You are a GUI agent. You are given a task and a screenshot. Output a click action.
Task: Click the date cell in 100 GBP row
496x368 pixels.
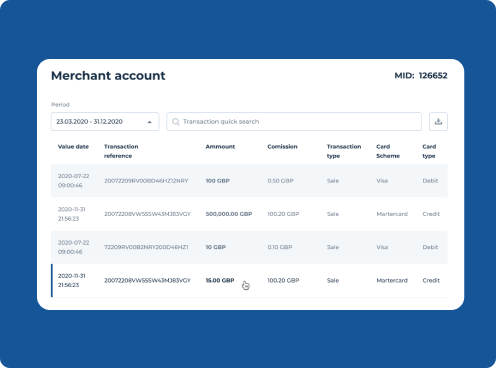pyautogui.click(x=74, y=181)
